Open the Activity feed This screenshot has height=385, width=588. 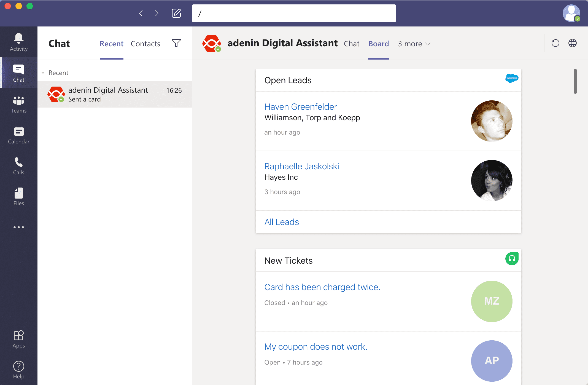point(19,42)
